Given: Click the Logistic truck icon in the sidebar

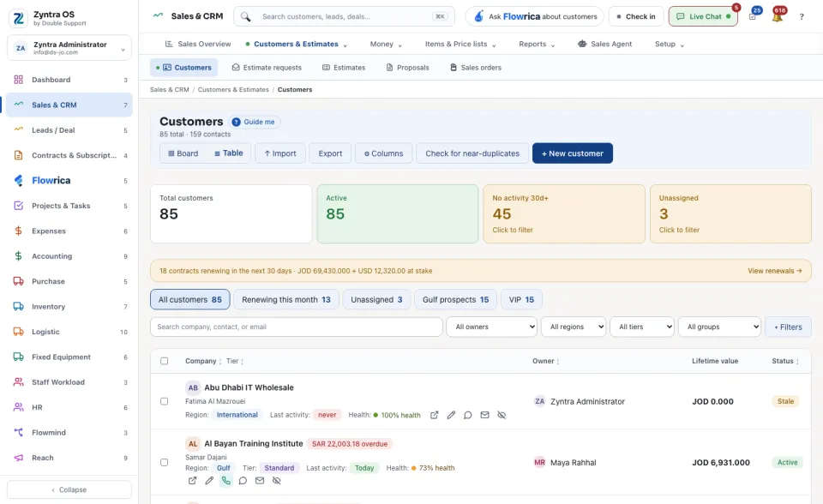Looking at the screenshot, I should click(x=18, y=332).
